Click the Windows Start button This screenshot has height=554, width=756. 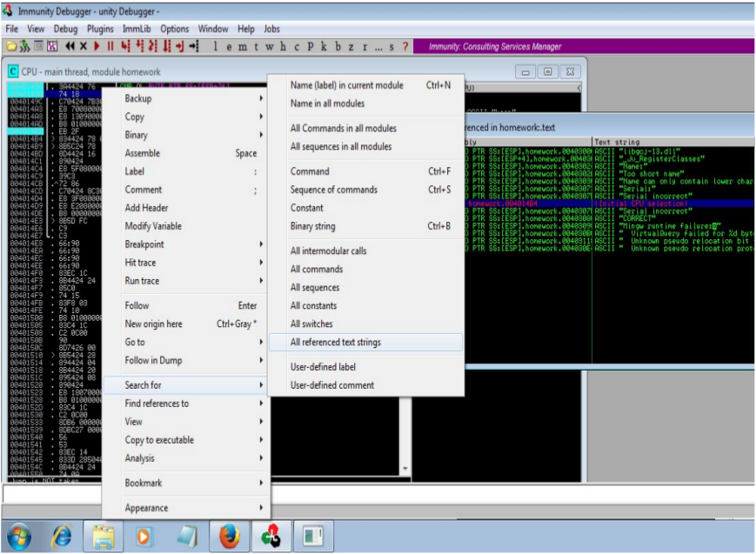click(20, 537)
